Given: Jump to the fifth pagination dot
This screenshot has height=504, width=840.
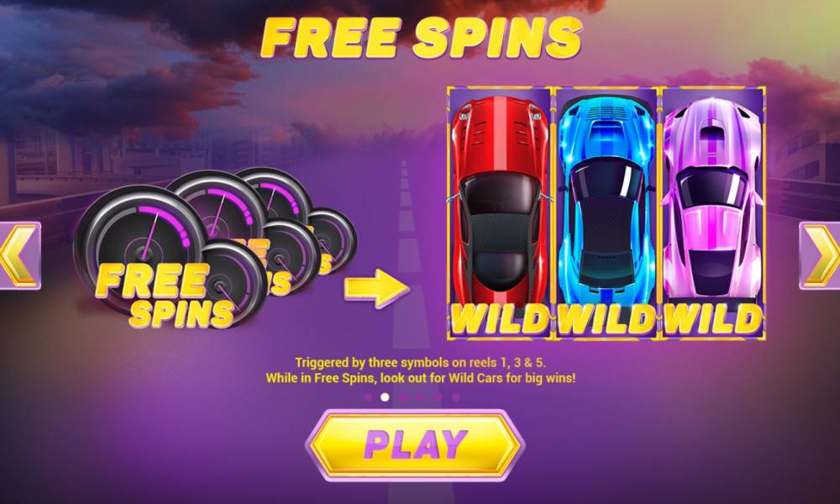Looking at the screenshot, I should (438, 396).
